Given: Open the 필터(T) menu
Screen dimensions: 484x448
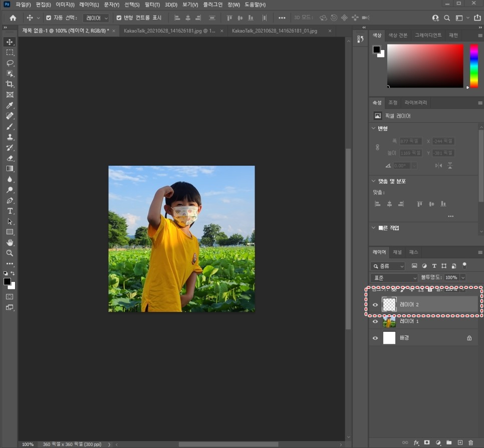Looking at the screenshot, I should pyautogui.click(x=152, y=5).
